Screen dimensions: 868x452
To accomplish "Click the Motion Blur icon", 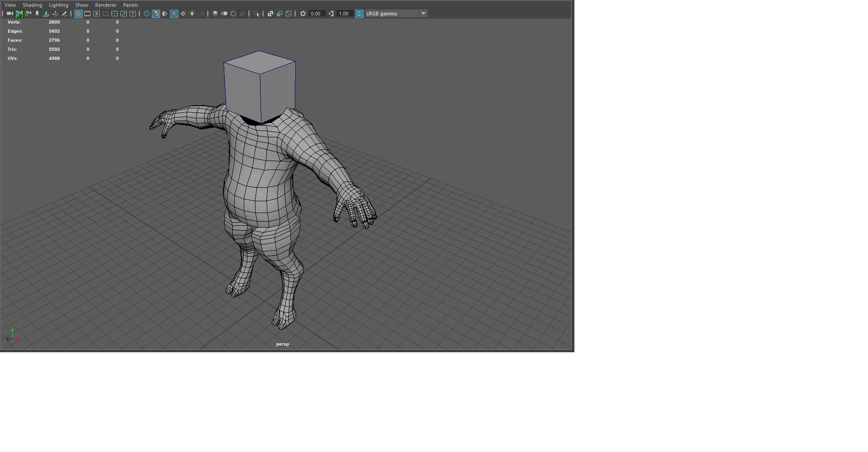I will pyautogui.click(x=224, y=14).
